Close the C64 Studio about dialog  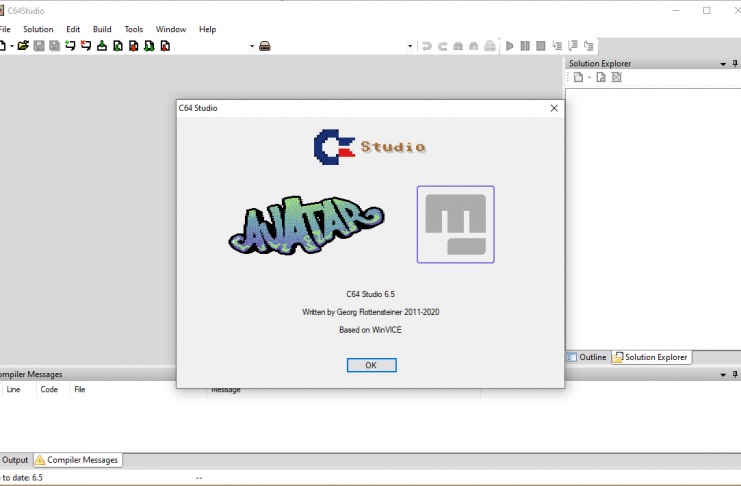click(554, 108)
